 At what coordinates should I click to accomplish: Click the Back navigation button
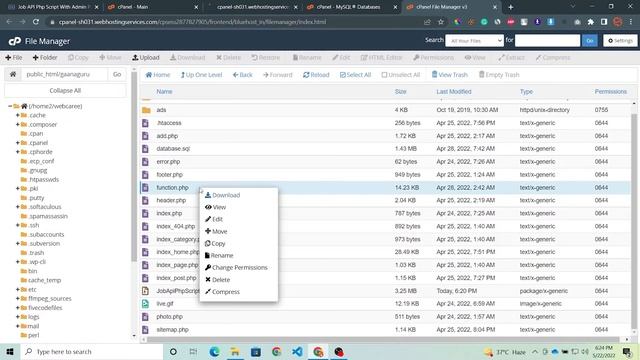point(242,75)
